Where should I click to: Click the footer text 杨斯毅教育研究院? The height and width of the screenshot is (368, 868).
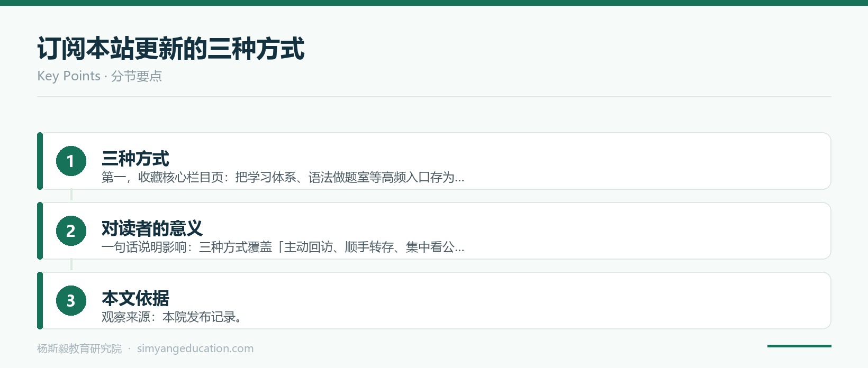[79, 348]
